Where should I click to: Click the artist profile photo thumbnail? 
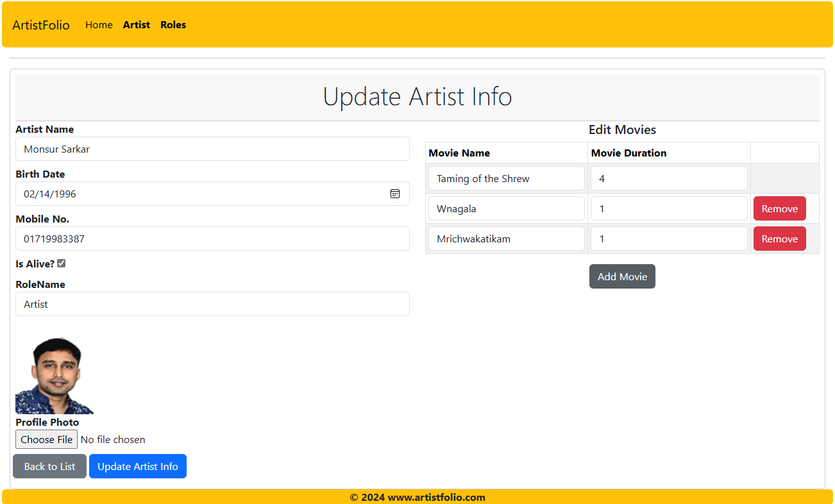55,376
